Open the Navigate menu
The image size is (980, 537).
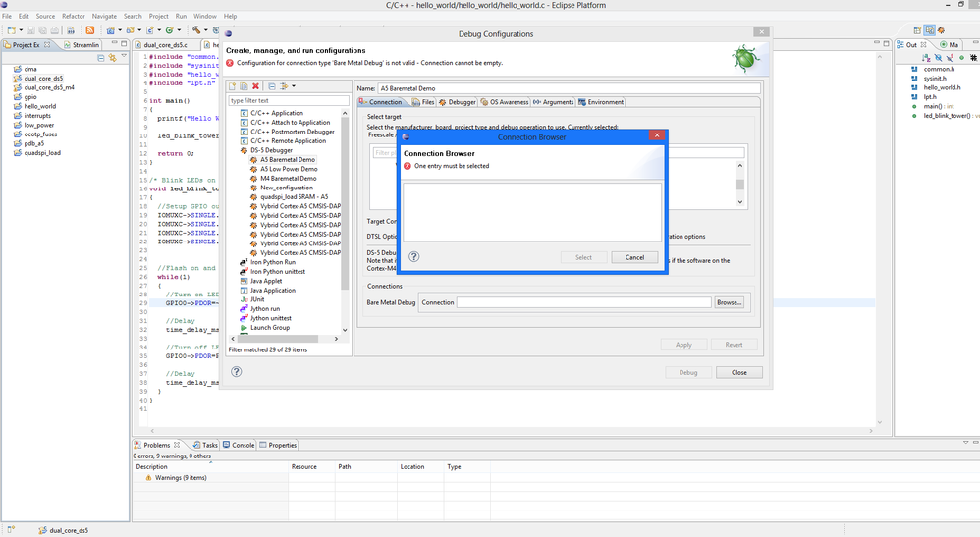click(x=104, y=16)
